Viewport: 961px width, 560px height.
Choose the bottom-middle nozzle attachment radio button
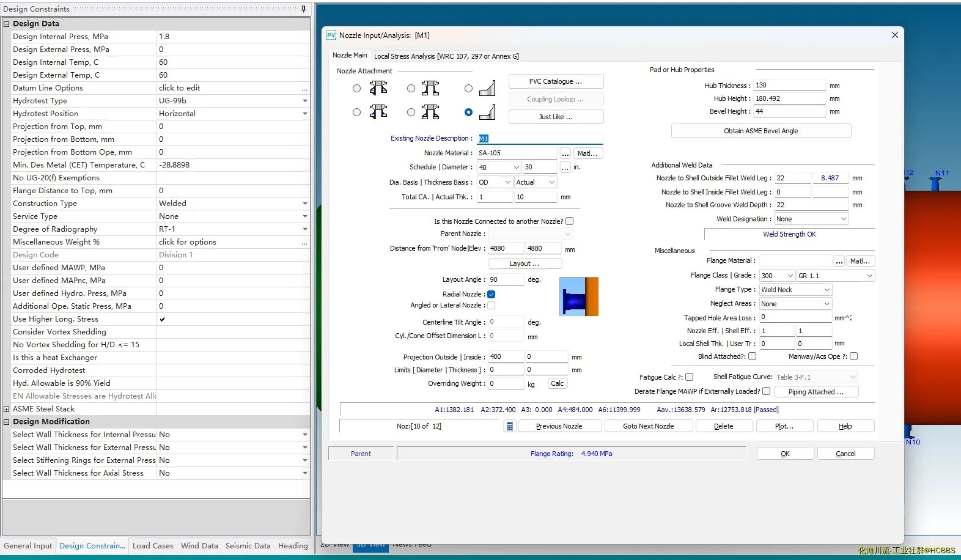pos(411,112)
